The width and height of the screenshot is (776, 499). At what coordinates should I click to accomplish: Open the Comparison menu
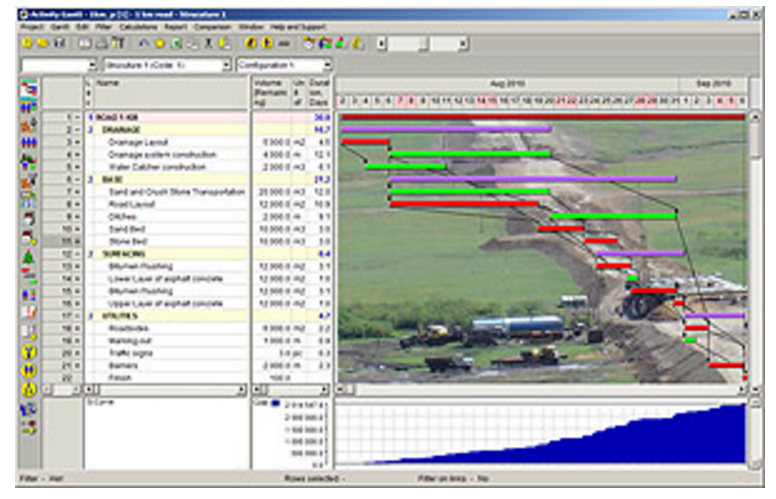(212, 27)
